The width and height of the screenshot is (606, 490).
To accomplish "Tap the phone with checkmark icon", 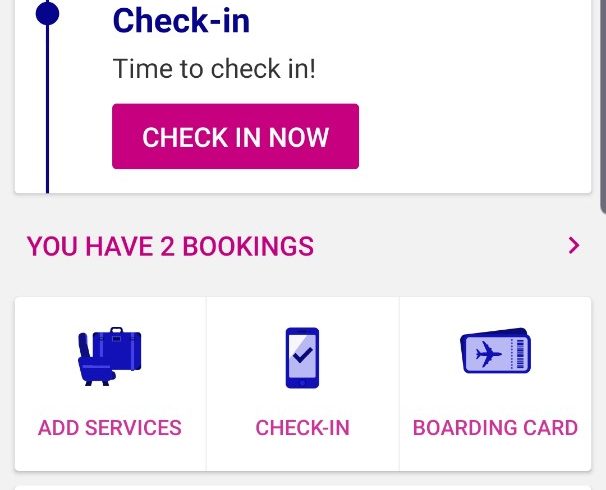I will [x=302, y=357].
